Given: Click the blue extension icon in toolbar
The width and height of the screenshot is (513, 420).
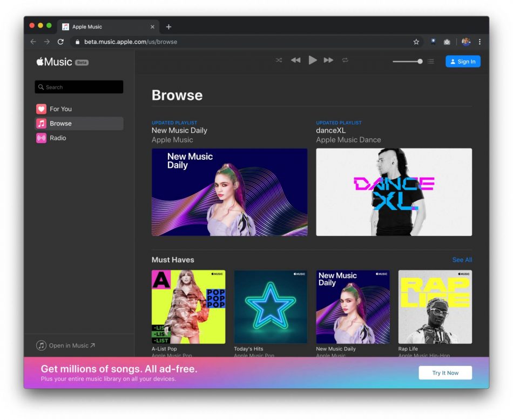Looking at the screenshot, I should tap(433, 42).
